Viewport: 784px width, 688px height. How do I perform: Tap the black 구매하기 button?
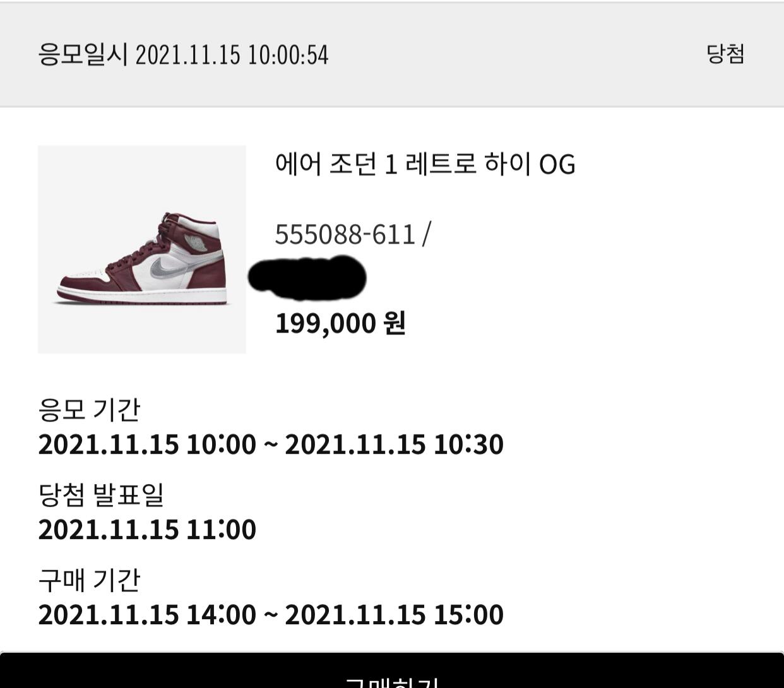click(x=392, y=670)
